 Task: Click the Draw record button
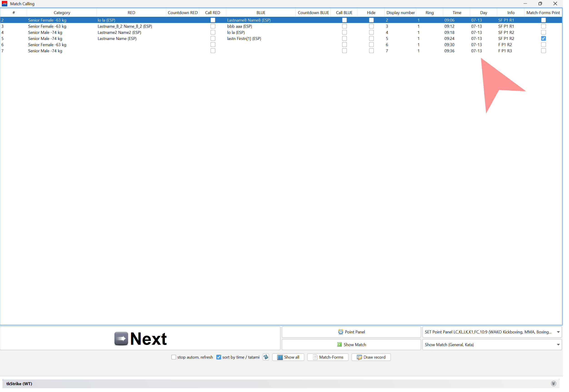tap(371, 357)
